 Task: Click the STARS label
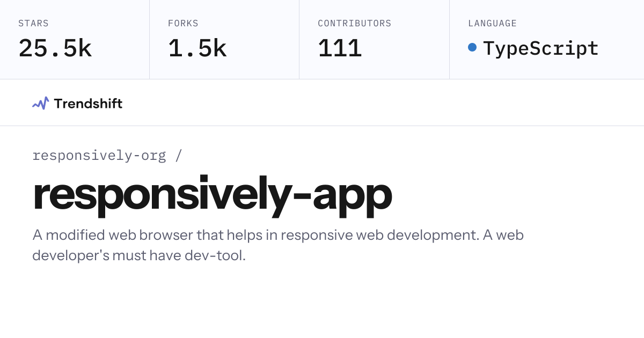(33, 24)
